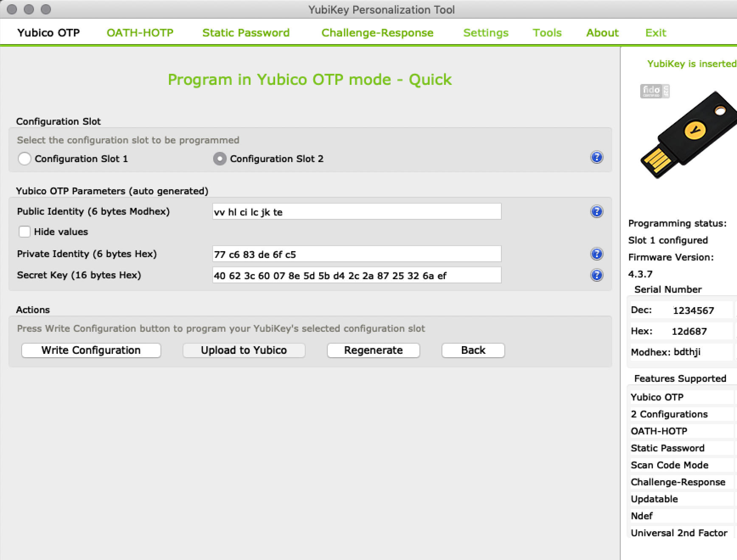Image resolution: width=737 pixels, height=560 pixels.
Task: Go to the Challenge-Response tab
Action: 377,33
